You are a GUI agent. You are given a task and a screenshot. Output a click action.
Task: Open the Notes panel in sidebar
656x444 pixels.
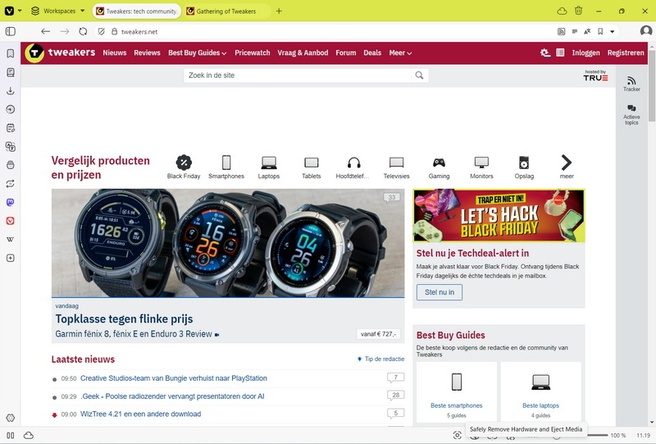tap(10, 128)
